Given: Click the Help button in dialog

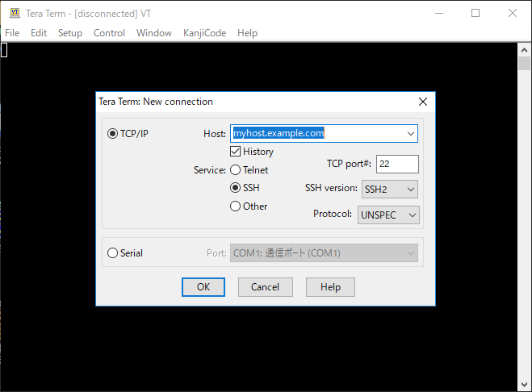Looking at the screenshot, I should pyautogui.click(x=330, y=287).
